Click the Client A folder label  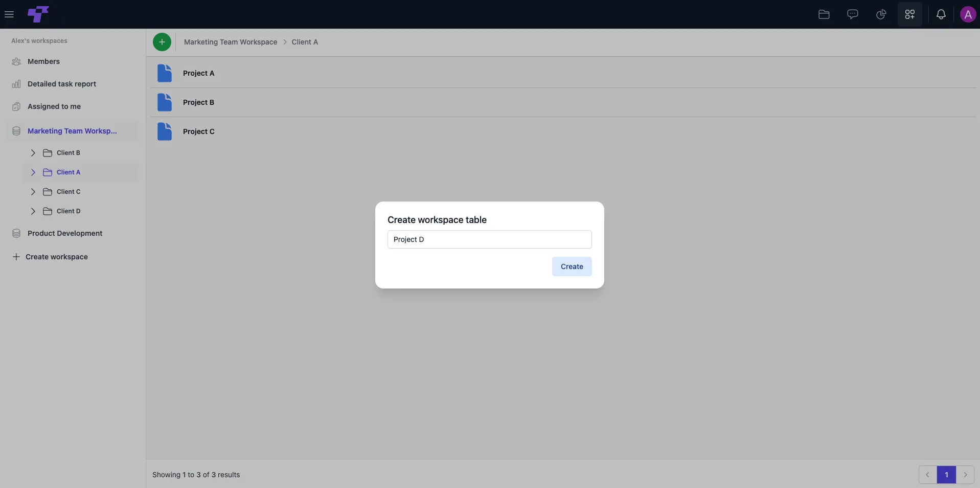point(69,172)
